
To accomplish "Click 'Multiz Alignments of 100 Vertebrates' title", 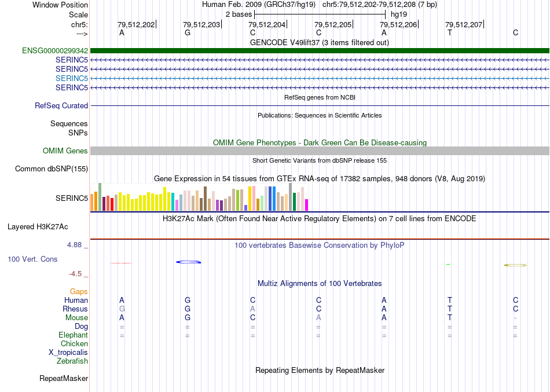I will point(320,284).
